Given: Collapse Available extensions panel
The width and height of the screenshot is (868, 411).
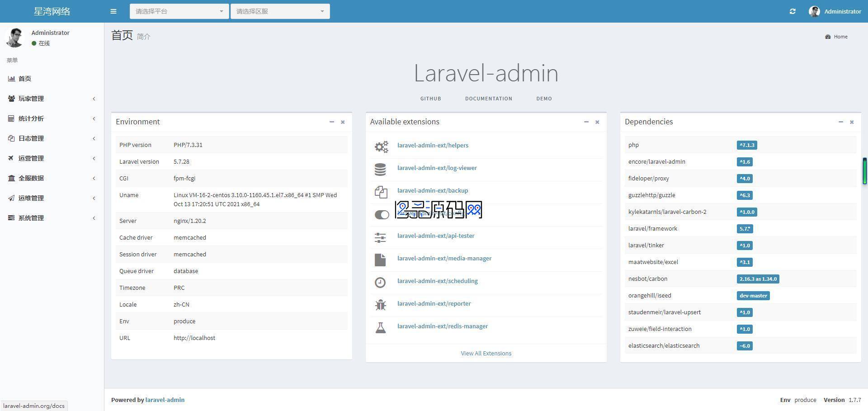Looking at the screenshot, I should coord(586,122).
